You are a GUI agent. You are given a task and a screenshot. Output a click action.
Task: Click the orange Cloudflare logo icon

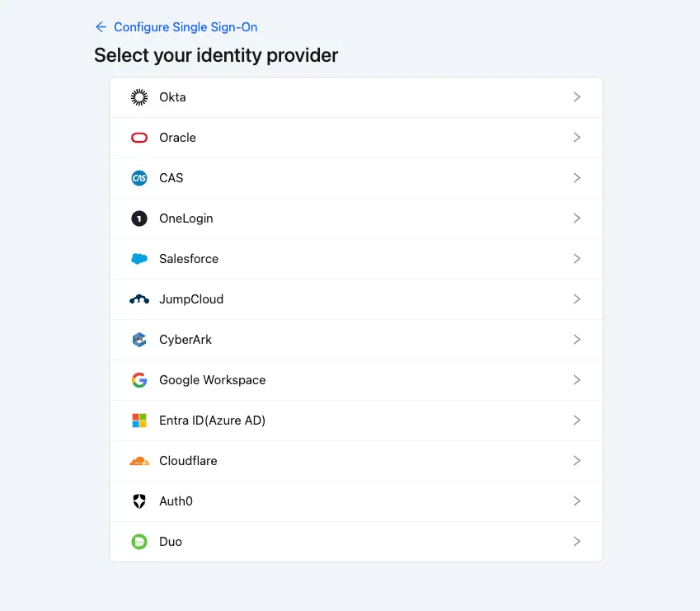pyautogui.click(x=139, y=461)
